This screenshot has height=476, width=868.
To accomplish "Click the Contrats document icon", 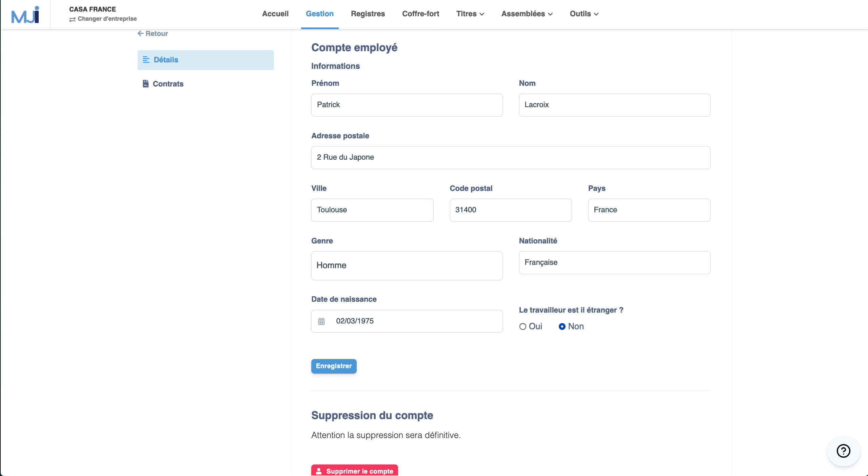I will click(146, 84).
